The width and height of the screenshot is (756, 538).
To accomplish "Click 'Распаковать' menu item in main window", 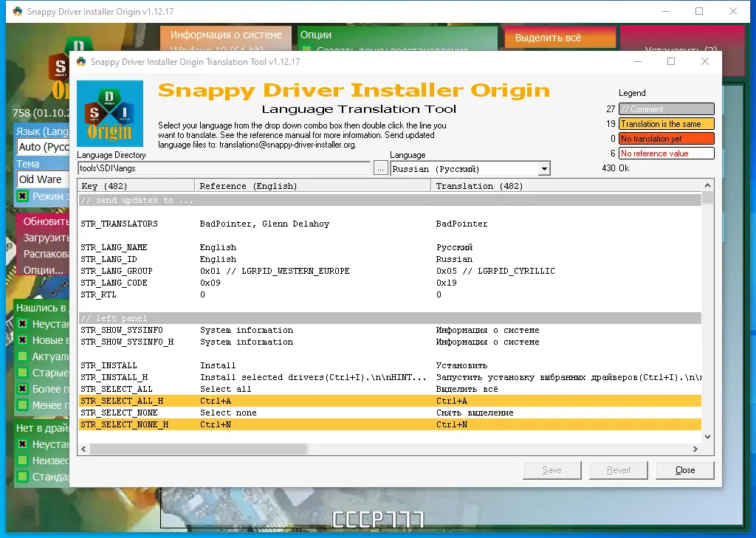I will click(47, 254).
